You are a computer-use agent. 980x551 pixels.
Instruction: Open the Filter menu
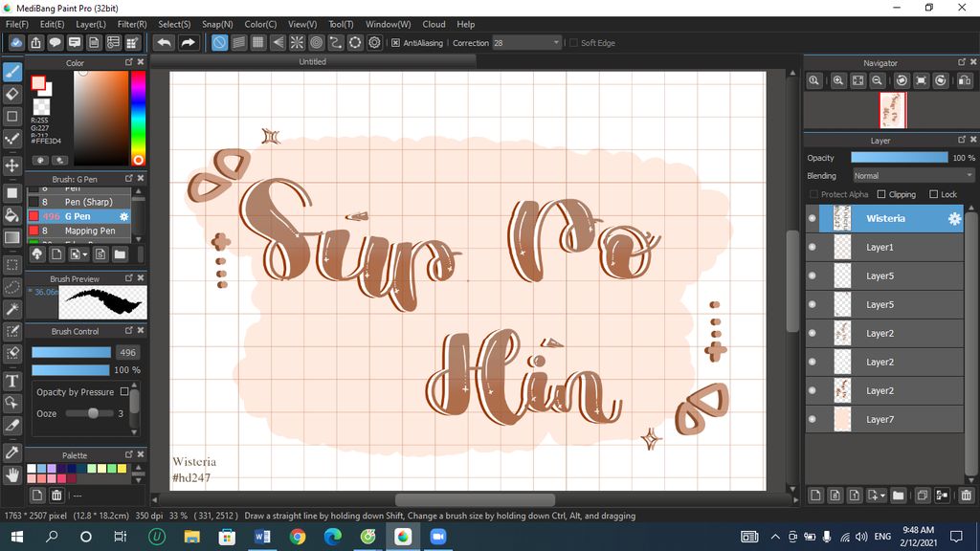coord(132,24)
